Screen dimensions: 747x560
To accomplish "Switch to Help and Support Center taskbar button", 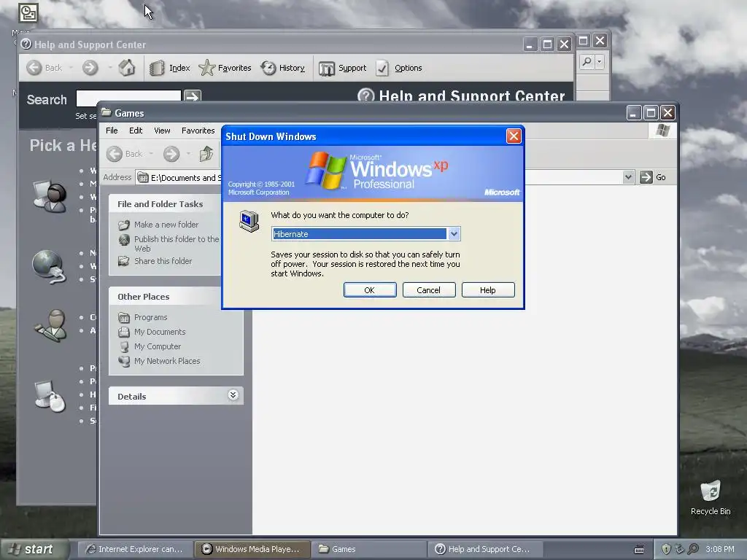I will click(486, 549).
